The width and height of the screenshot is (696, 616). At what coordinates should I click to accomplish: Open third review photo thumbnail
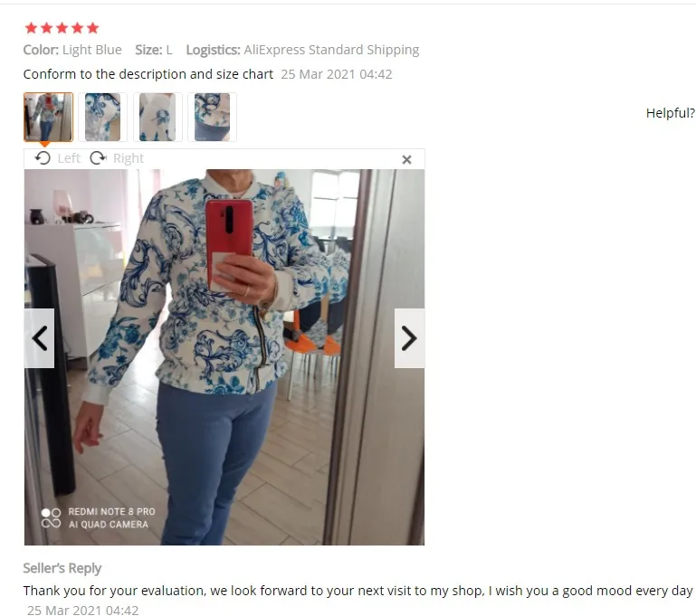click(x=157, y=117)
